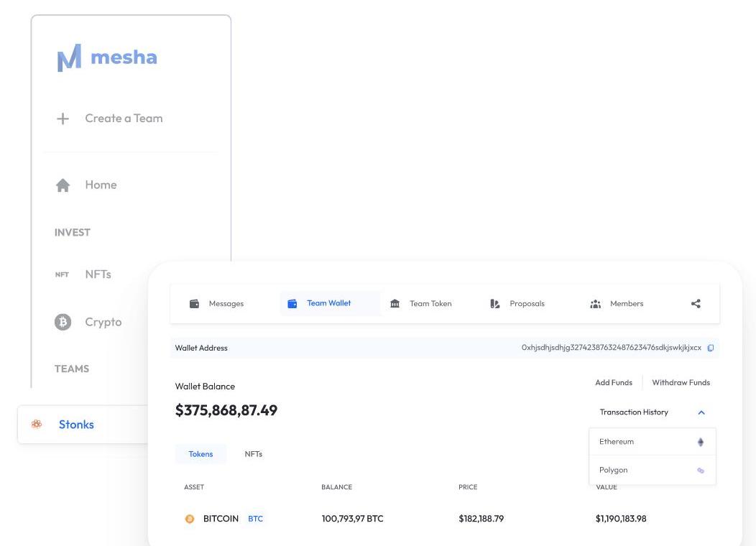Click the Bitcoin icon next to Crypto
The image size is (756, 546).
pyautogui.click(x=63, y=323)
